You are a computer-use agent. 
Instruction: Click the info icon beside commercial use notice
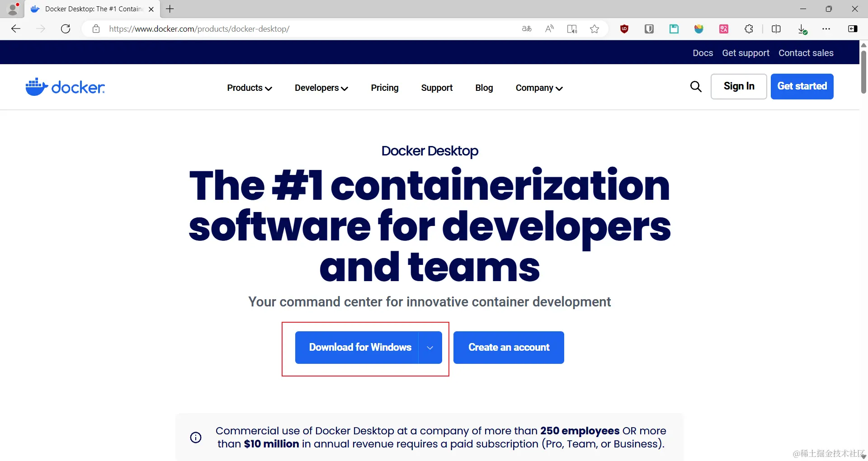coord(196,437)
